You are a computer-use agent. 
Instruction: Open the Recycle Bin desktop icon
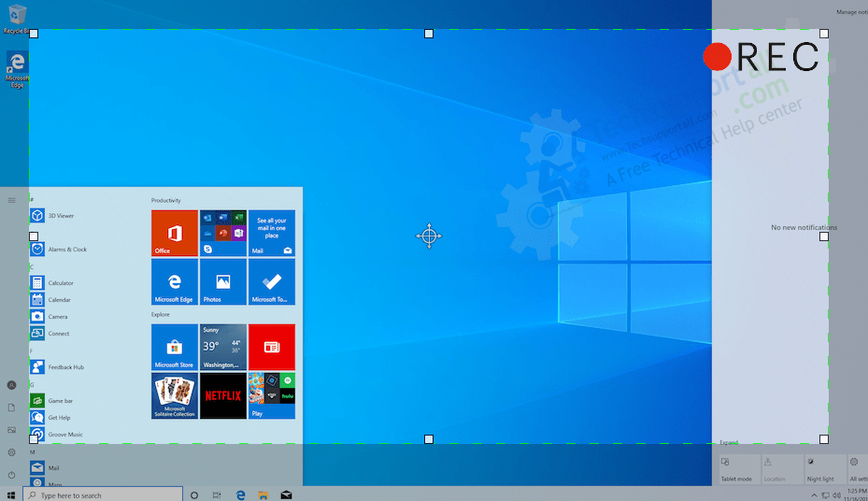(x=16, y=19)
